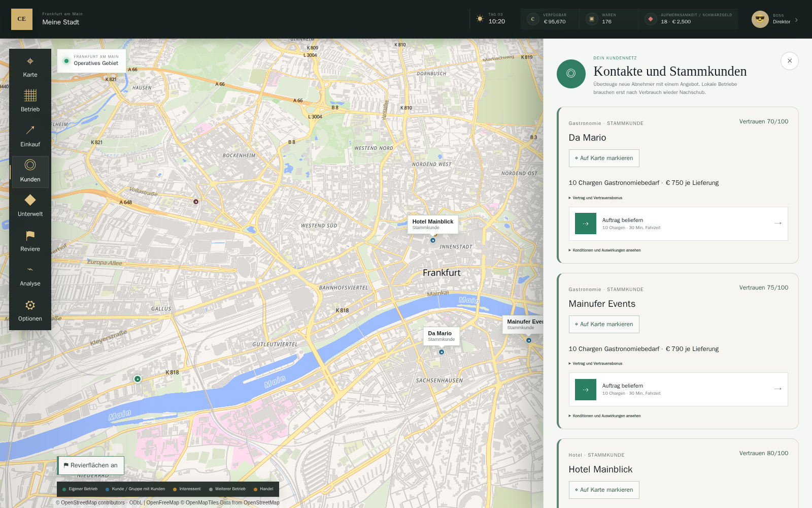Click the Da Mario map label

pos(442,336)
